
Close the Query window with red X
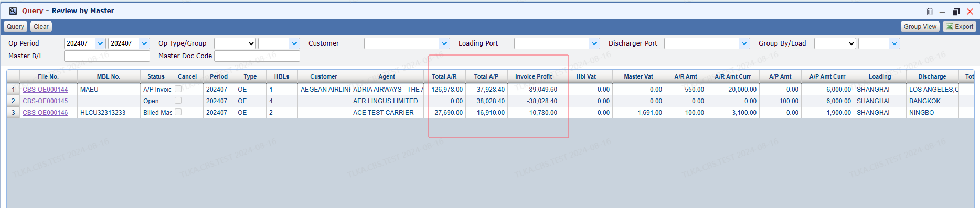(970, 11)
